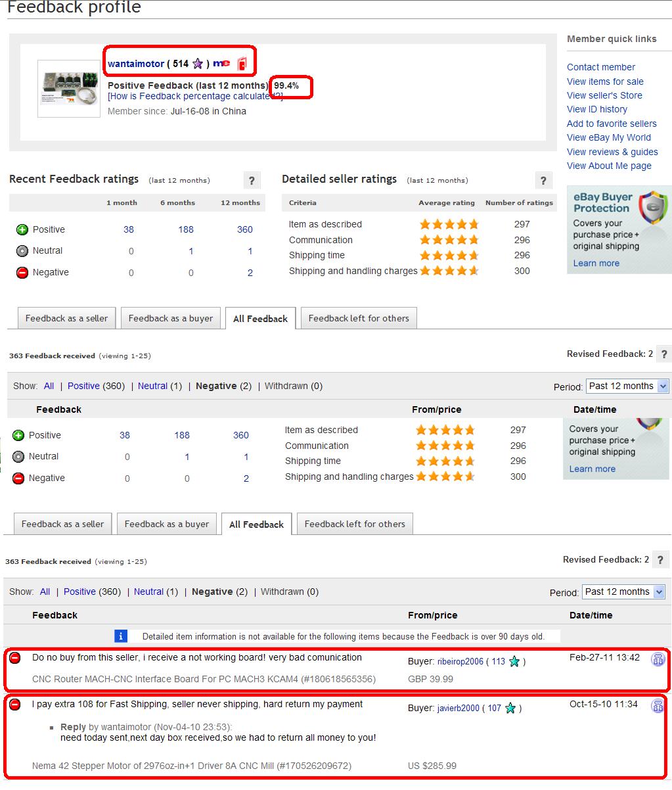Image resolution: width=672 pixels, height=790 pixels.
Task: Click the purple feedback star beside 514
Action: click(x=198, y=64)
